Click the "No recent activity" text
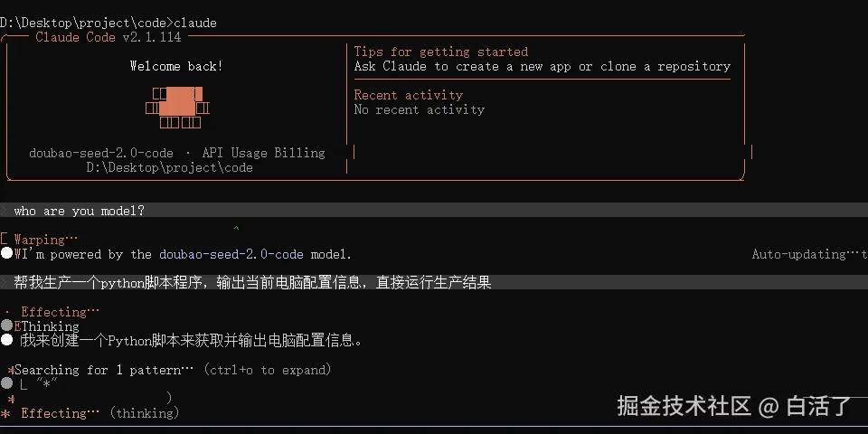Image resolution: width=868 pixels, height=434 pixels. click(419, 109)
